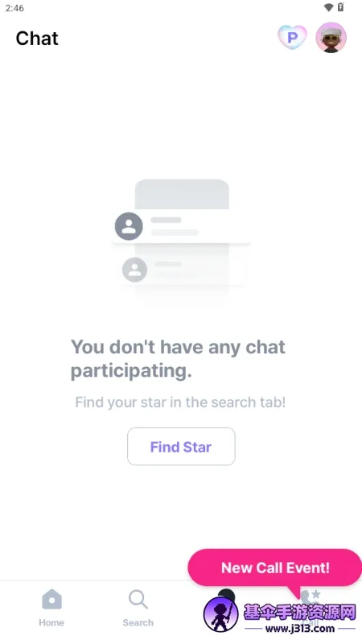Switch to the Search tab label
Screen dimensions: 362x644
138,622
